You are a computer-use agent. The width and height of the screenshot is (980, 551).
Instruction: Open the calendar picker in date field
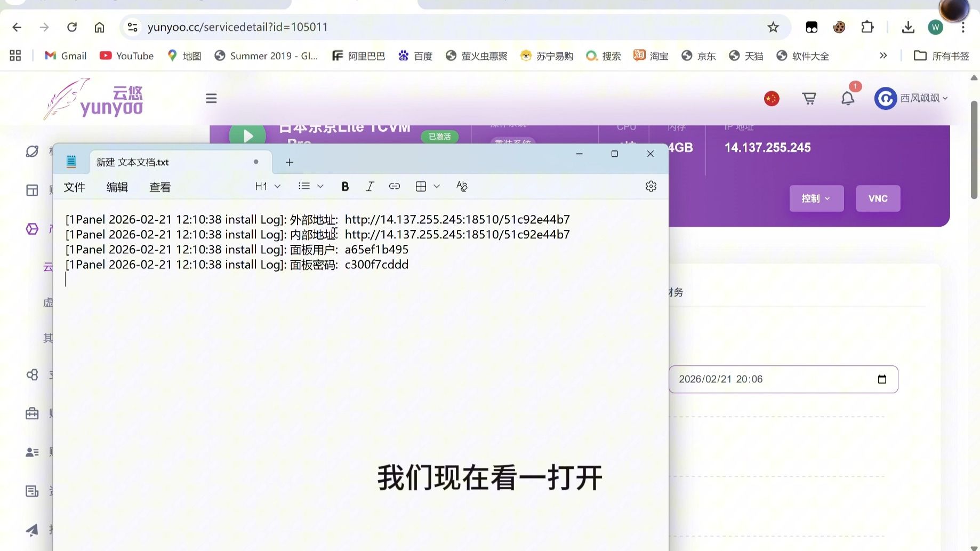pos(882,379)
